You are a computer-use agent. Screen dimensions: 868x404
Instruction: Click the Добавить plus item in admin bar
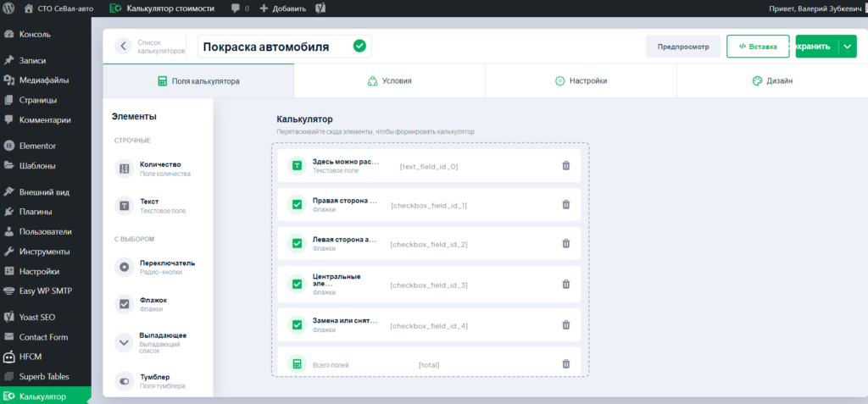(x=282, y=8)
